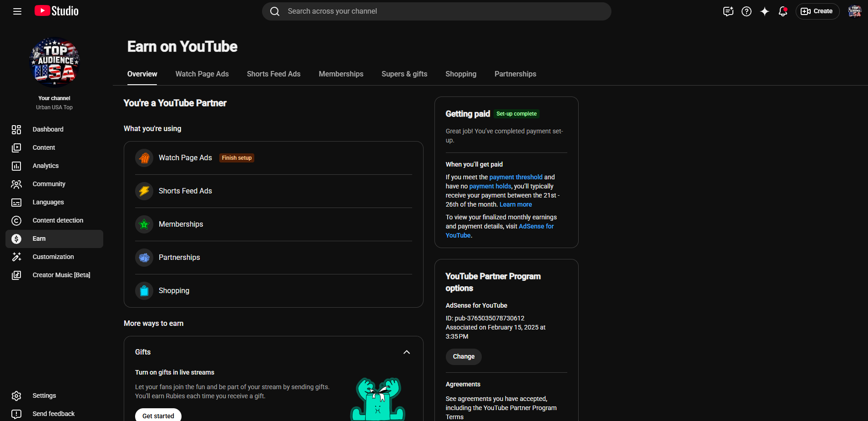
Task: Click the Earn dollar icon
Action: pos(16,239)
